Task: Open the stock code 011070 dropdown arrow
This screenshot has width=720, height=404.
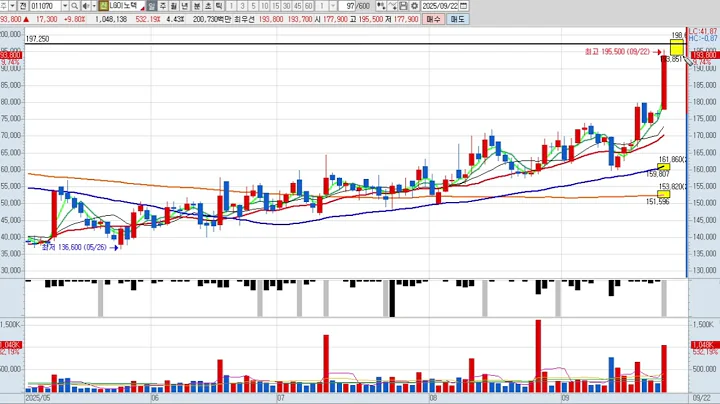Action: point(65,6)
